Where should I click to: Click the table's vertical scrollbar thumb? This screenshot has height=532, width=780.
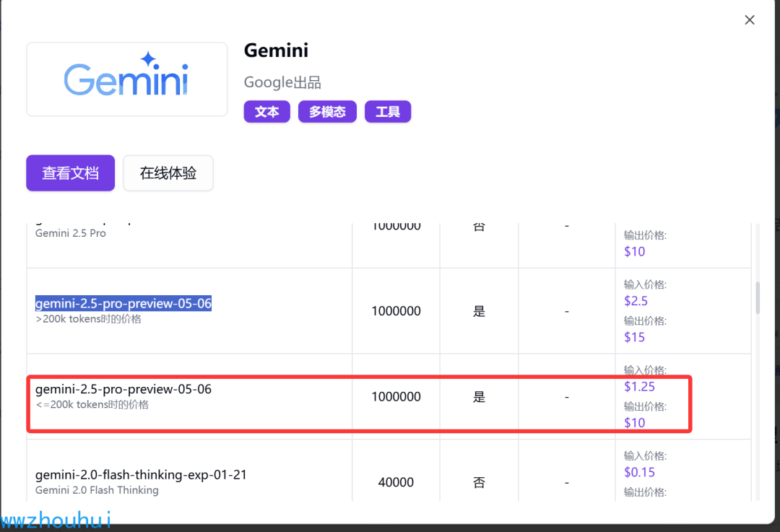[758, 298]
